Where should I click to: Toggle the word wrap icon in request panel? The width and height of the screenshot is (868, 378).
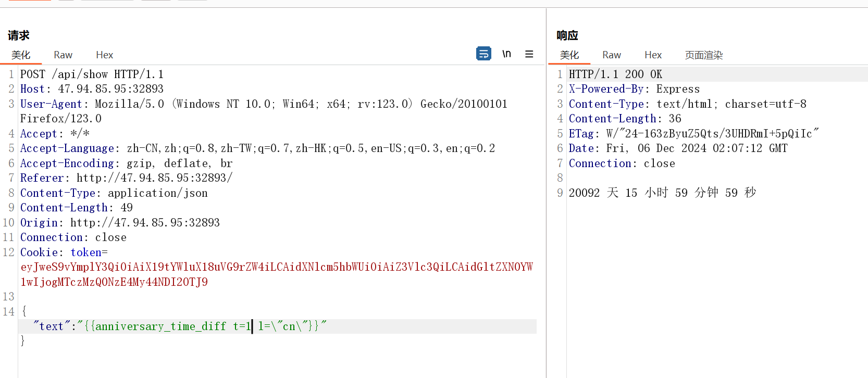coord(483,54)
